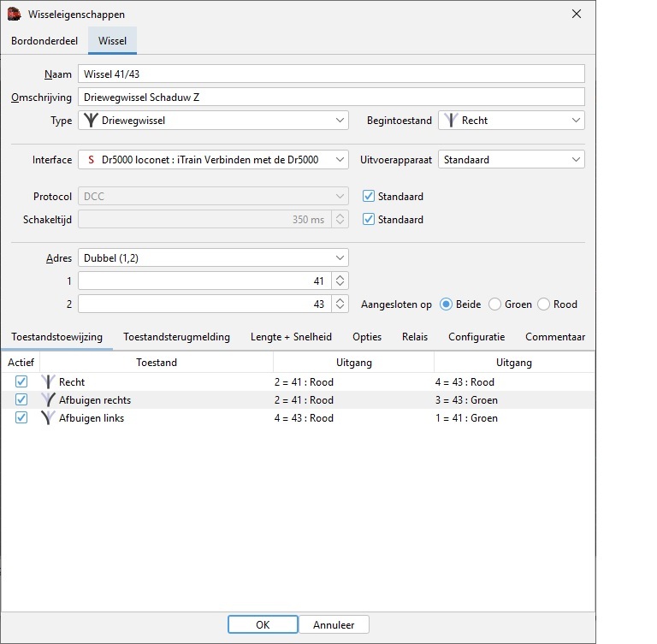Uncheck the Actief box for Recht
Screen dimensions: 657x644
click(21, 382)
